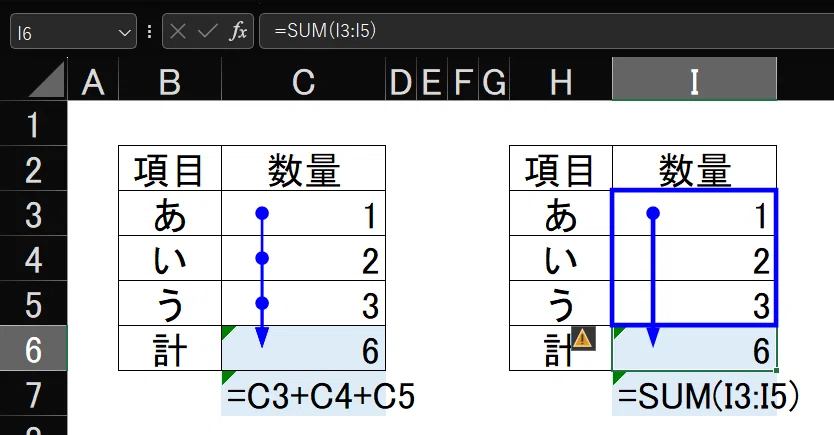Click the fill handle of cell I6
This screenshot has height=435, width=834.
[777, 370]
